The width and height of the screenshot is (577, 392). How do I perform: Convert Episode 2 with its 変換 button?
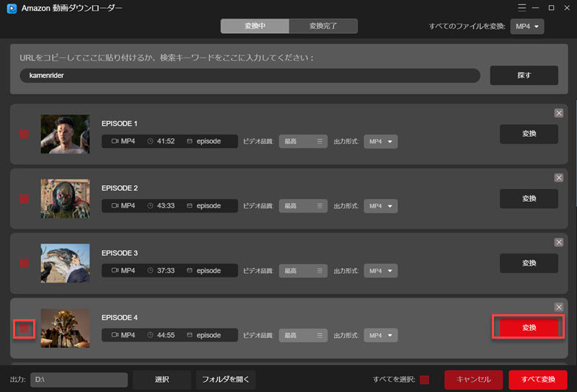[x=529, y=199]
